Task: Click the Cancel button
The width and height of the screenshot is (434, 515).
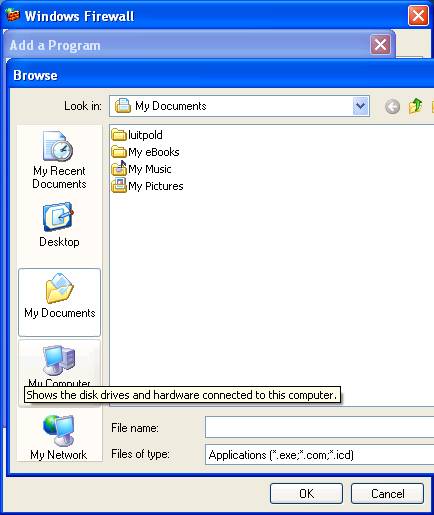Action: (x=387, y=494)
